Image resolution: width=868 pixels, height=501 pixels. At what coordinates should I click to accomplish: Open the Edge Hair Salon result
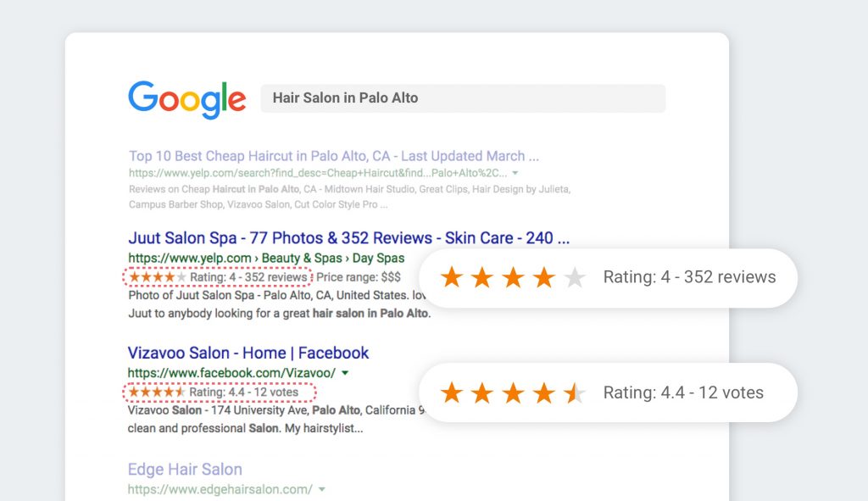click(x=185, y=470)
